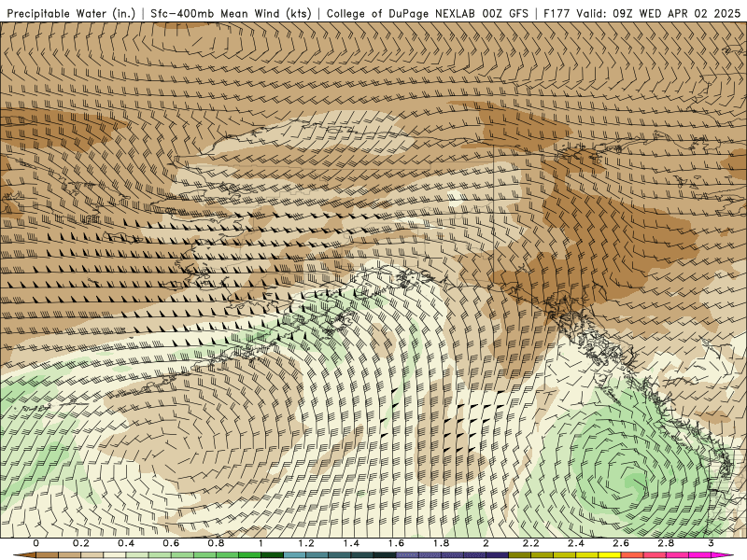Image resolution: width=747 pixels, height=560 pixels.
Task: Click the colorbar label '2.4'
Action: (576, 543)
